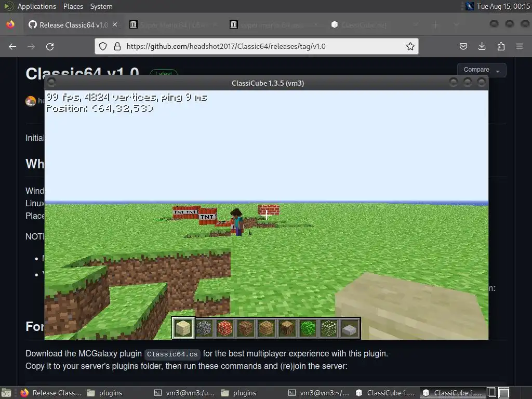Go back in Firefox

coord(12,46)
